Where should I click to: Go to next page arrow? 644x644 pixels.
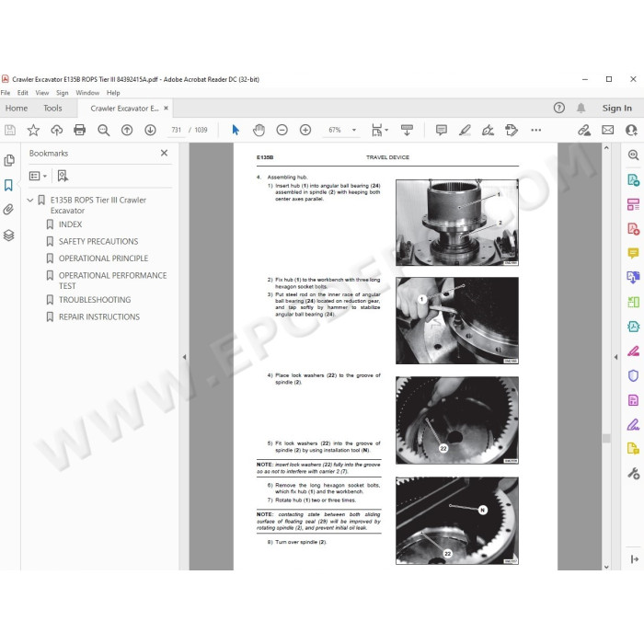[150, 131]
